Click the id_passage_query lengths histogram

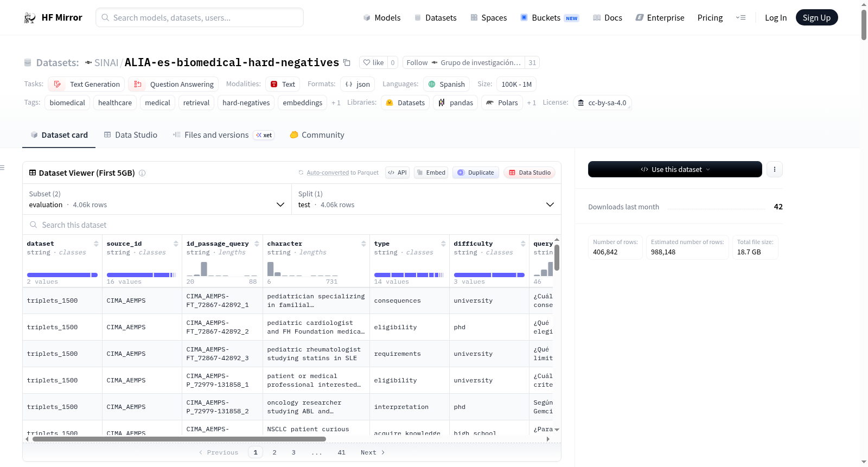(x=222, y=269)
